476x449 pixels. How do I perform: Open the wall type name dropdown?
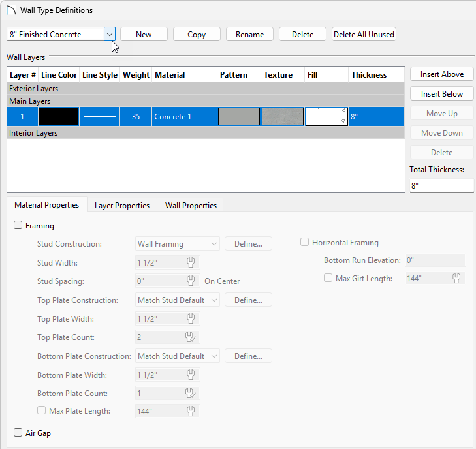(x=110, y=35)
